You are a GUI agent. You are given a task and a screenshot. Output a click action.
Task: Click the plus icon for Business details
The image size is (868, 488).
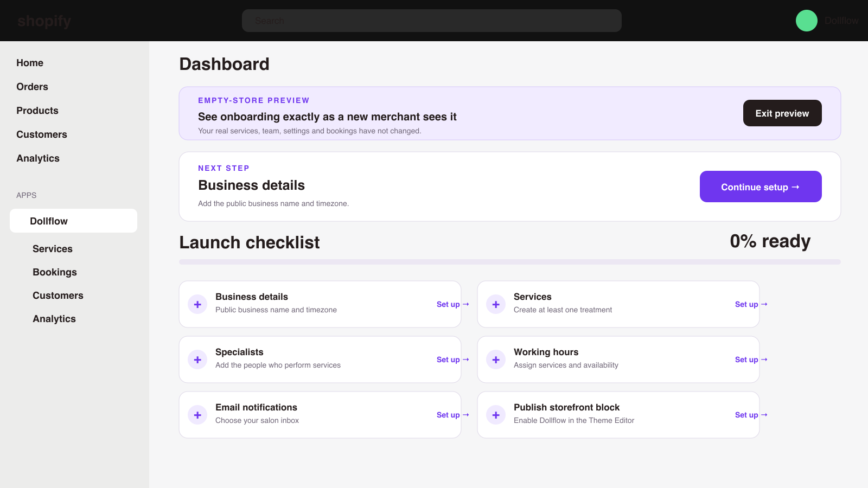[x=197, y=304]
